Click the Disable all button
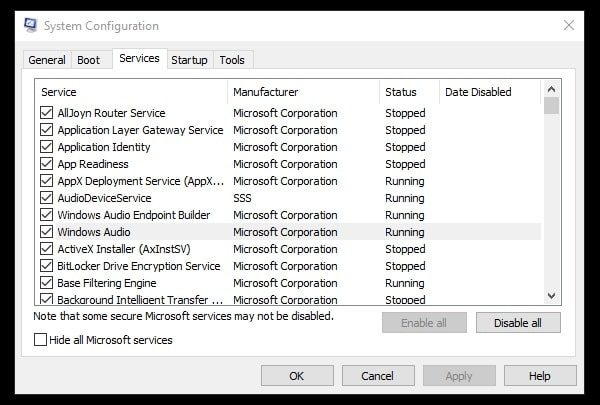This screenshot has width=600, height=405. pos(518,323)
